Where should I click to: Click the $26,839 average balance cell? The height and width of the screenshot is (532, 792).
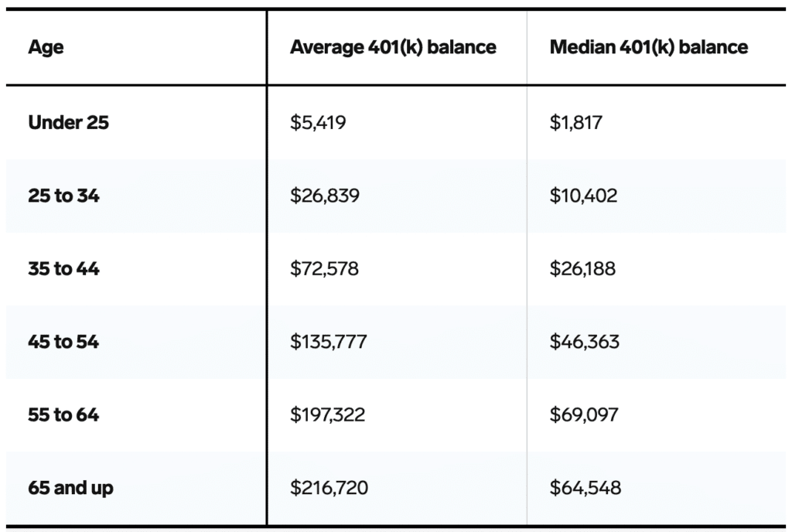coord(325,196)
